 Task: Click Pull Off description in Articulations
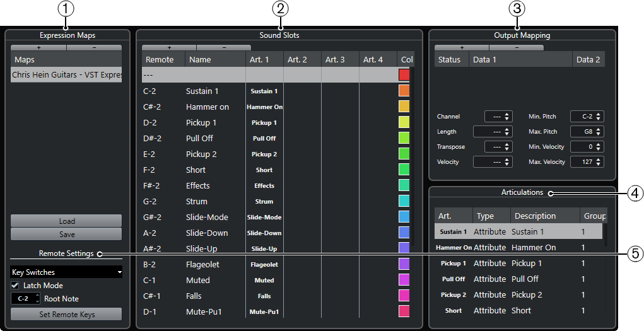coord(525,279)
